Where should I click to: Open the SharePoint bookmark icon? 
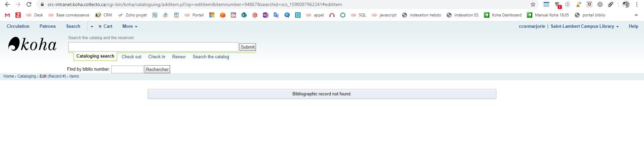pyautogui.click(x=244, y=15)
